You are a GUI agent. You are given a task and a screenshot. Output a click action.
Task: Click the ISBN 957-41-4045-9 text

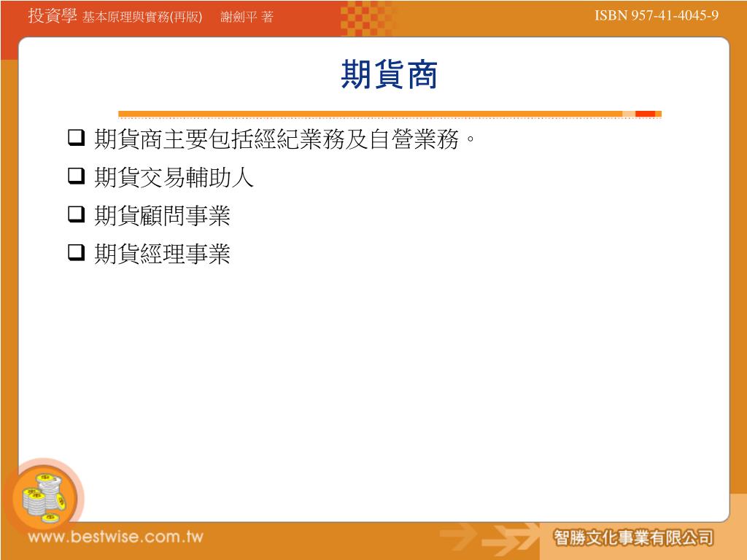(x=657, y=15)
